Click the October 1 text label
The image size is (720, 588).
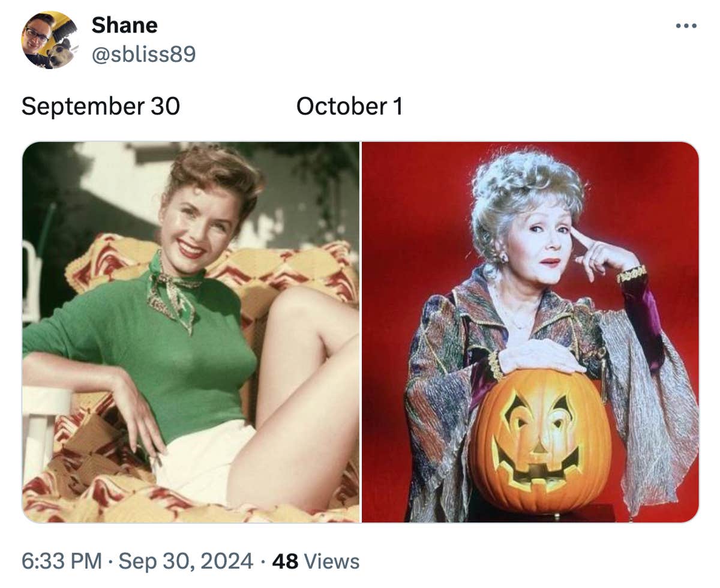coord(350,107)
